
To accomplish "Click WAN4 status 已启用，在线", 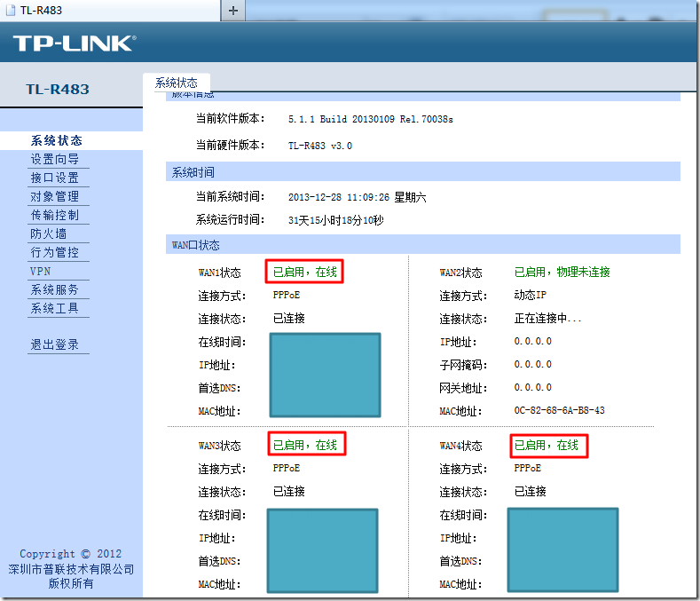I will [546, 445].
